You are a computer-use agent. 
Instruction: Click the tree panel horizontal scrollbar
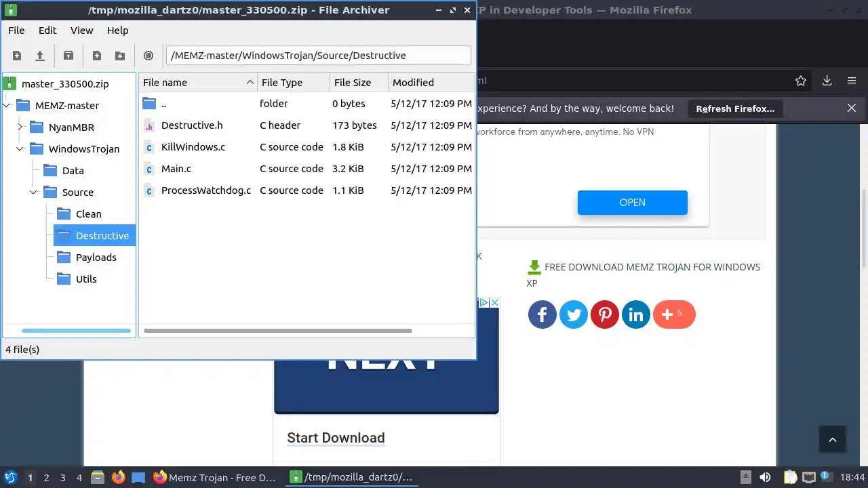(x=76, y=331)
